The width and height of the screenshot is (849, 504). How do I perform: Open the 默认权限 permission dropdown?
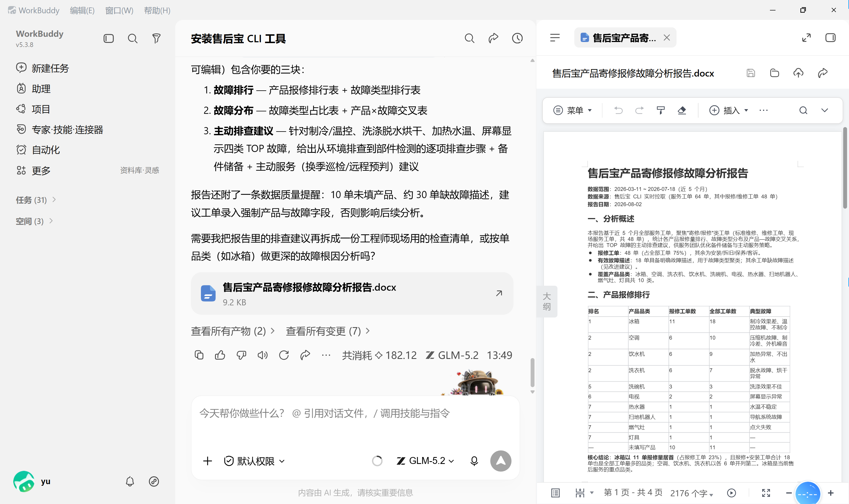[x=255, y=461]
